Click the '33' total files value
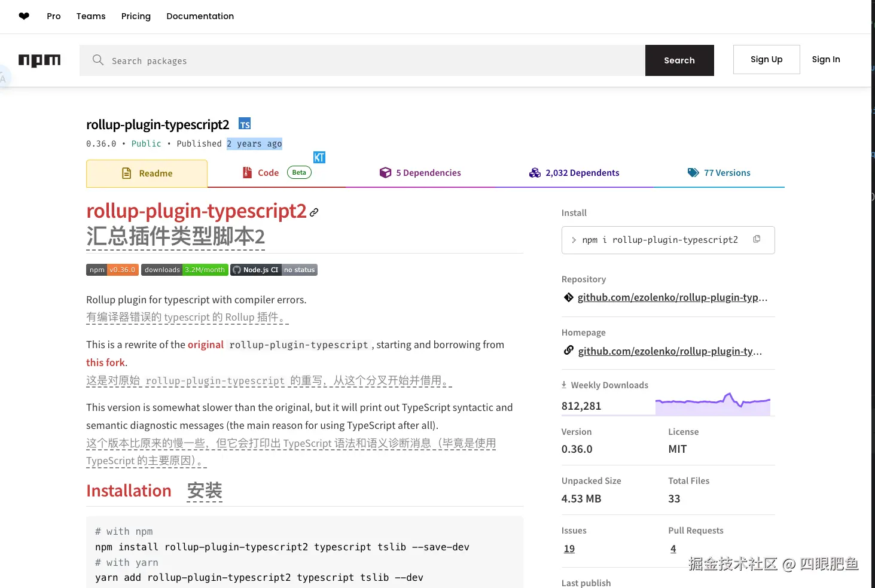The width and height of the screenshot is (875, 588). tap(674, 499)
